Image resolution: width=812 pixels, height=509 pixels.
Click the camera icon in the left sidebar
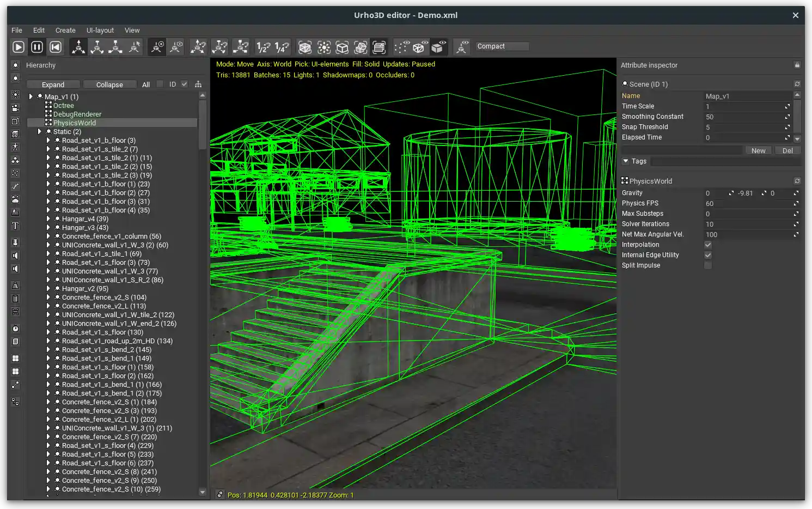point(15,108)
